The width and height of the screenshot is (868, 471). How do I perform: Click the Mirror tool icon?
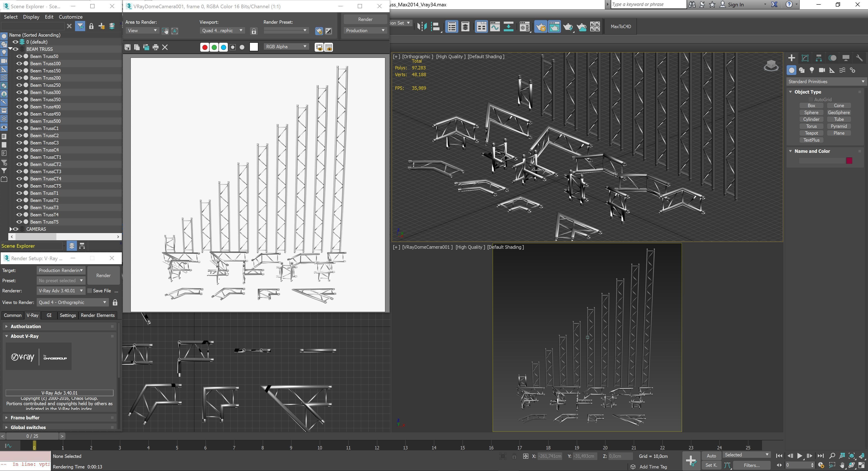(421, 27)
